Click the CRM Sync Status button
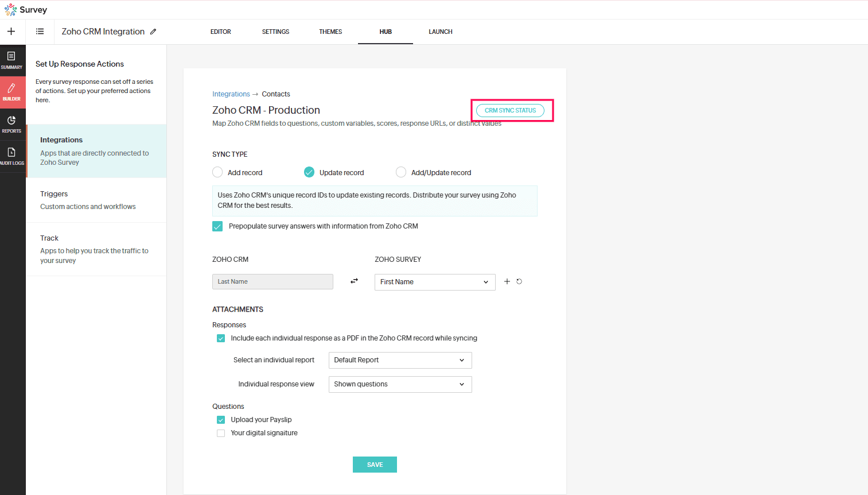This screenshot has width=868, height=495. (x=511, y=110)
